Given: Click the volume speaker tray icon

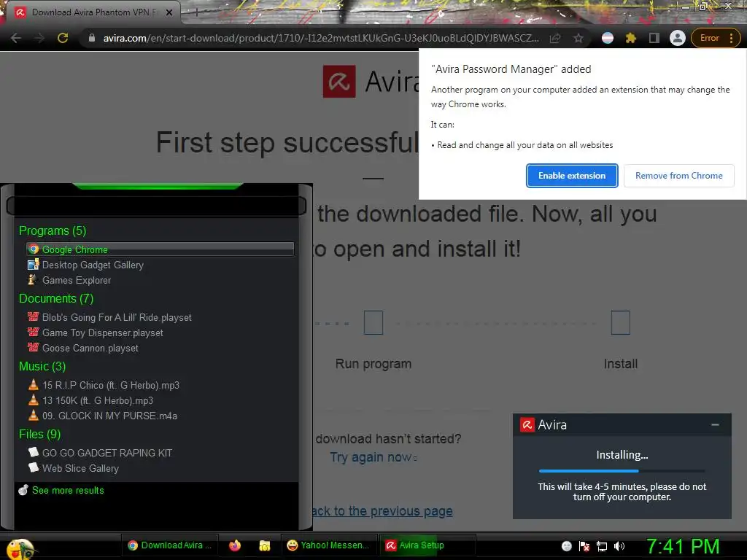Looking at the screenshot, I should pyautogui.click(x=619, y=546).
